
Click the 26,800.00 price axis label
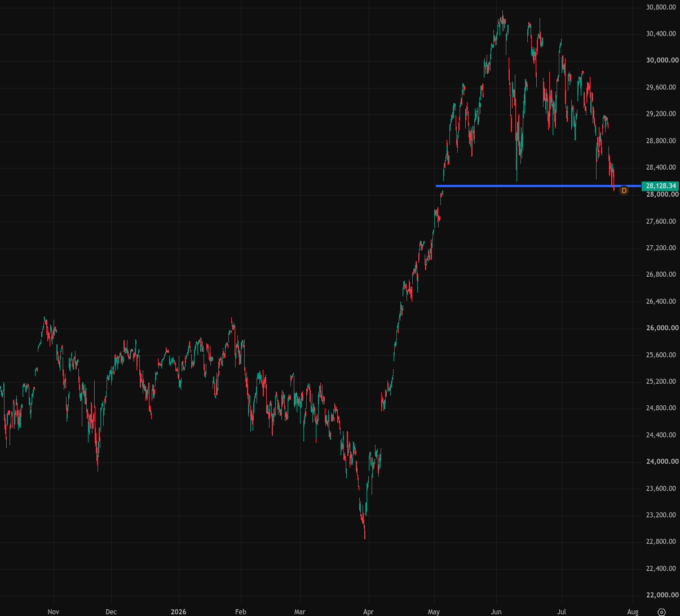point(661,274)
